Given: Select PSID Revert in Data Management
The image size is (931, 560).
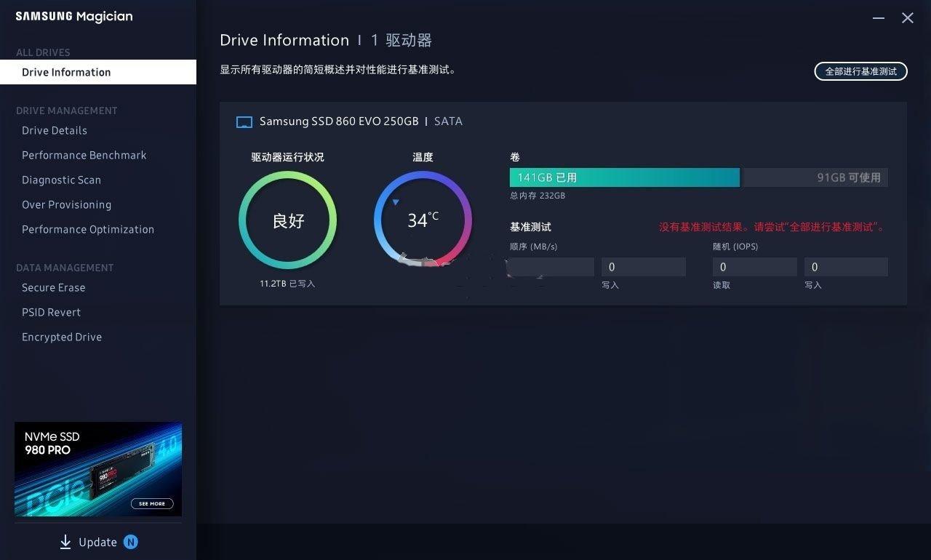Looking at the screenshot, I should point(52,313).
